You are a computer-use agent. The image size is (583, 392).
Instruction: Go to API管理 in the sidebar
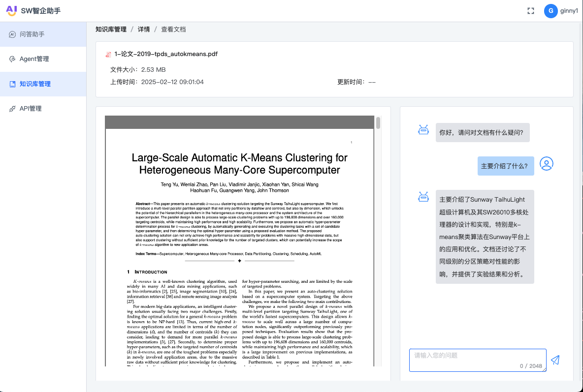[x=31, y=109]
